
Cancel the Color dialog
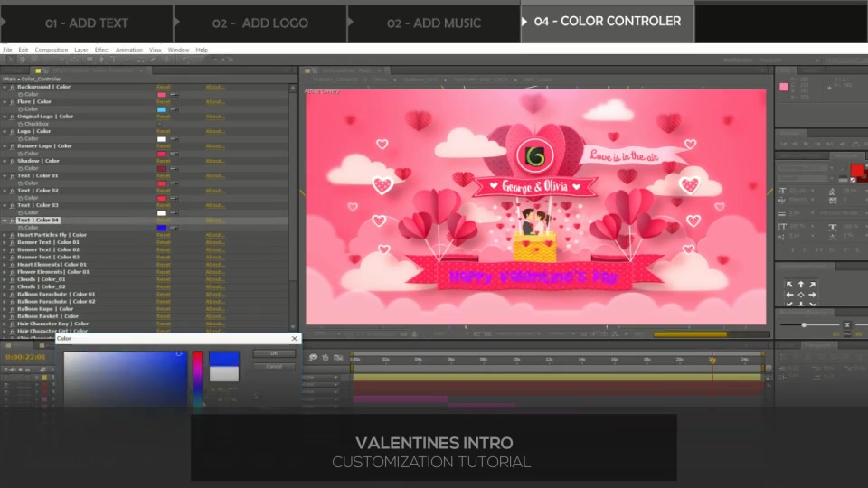pyautogui.click(x=274, y=366)
